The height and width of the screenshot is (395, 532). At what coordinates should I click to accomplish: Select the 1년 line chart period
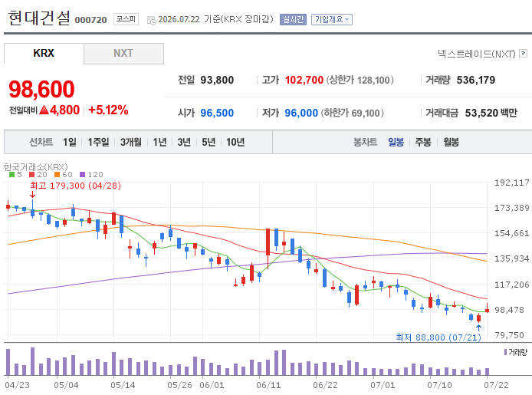[x=159, y=142]
